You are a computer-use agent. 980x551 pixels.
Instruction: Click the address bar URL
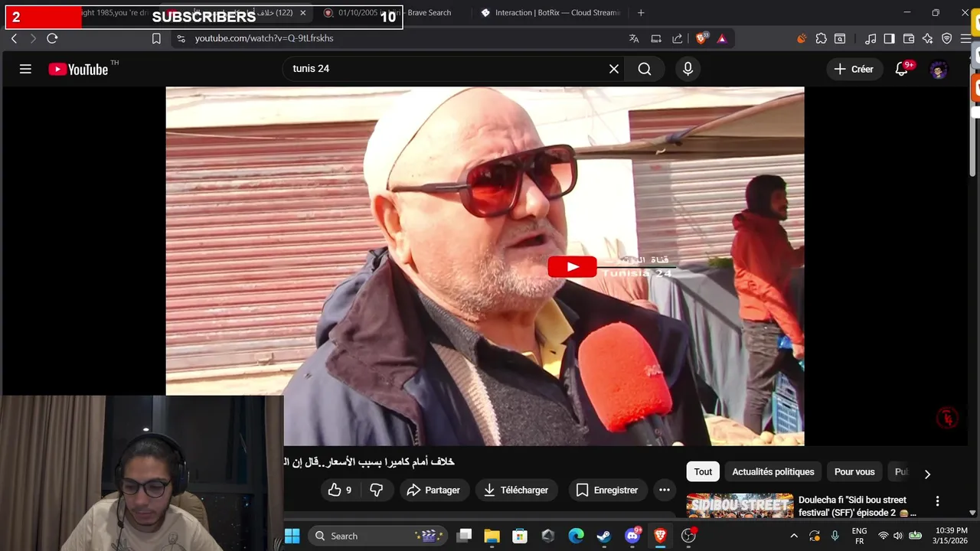(264, 38)
